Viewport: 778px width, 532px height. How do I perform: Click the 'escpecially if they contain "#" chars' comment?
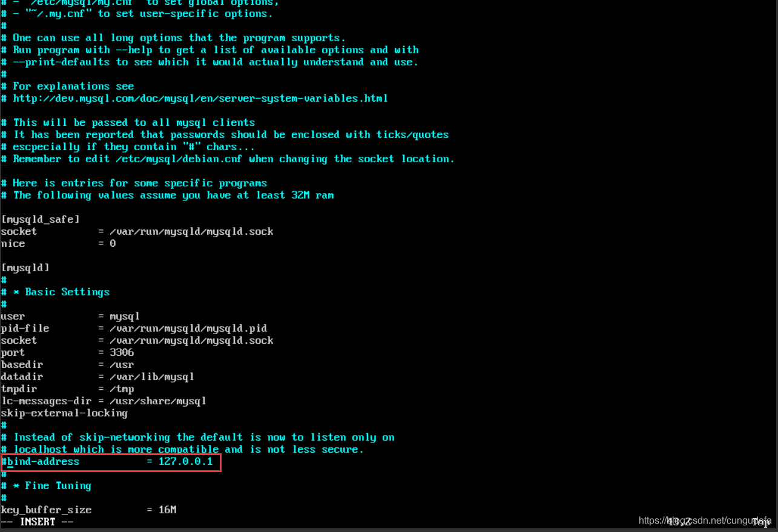(x=128, y=147)
